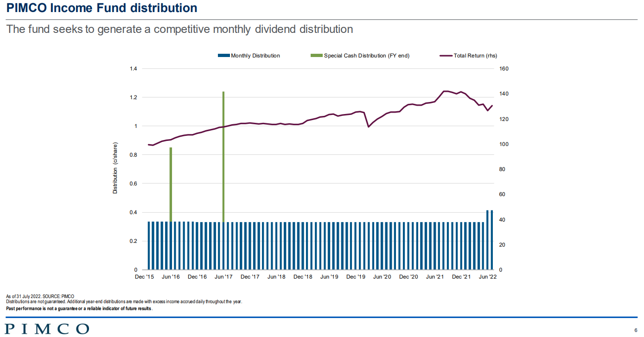Click the tall green bar at Jun '17

(223, 156)
